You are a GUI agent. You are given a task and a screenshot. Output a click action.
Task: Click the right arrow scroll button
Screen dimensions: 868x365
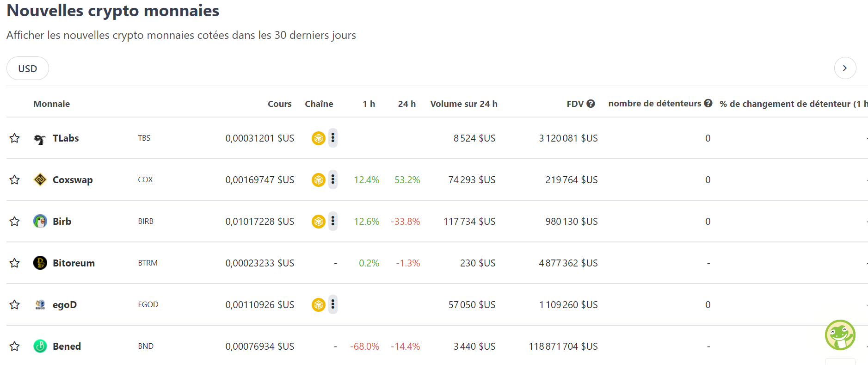(845, 68)
